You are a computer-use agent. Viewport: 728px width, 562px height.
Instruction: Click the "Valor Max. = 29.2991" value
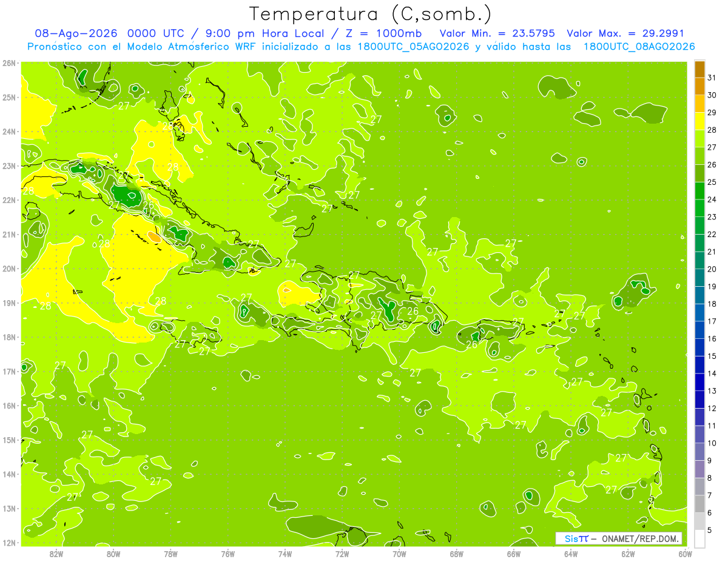(625, 34)
